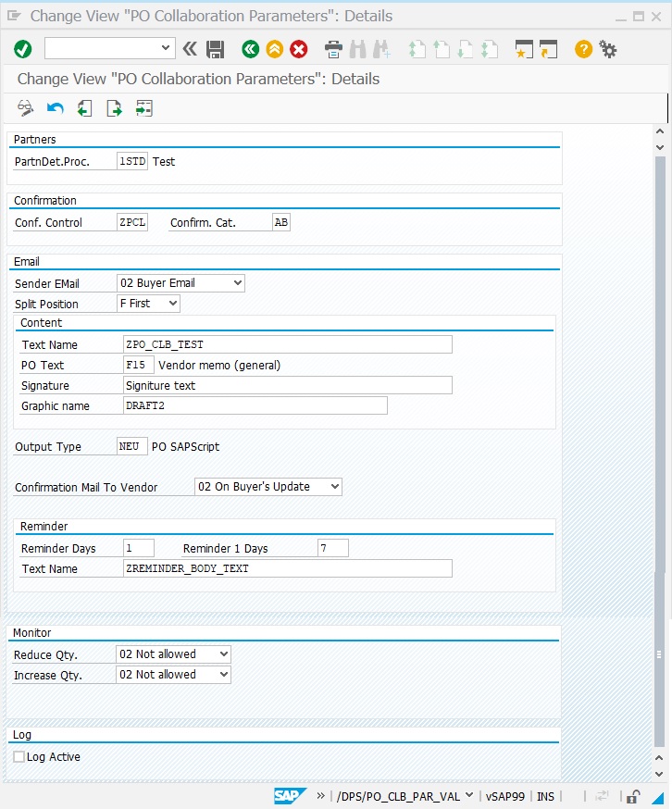Viewport: 672px width, 809px height.
Task: Go to First Page icon
Action: click(x=417, y=50)
